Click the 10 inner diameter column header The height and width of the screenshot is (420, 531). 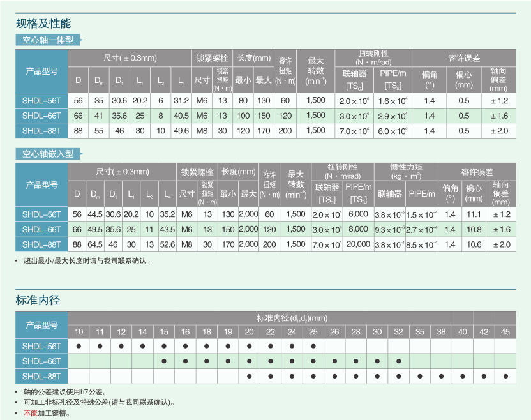point(79,332)
